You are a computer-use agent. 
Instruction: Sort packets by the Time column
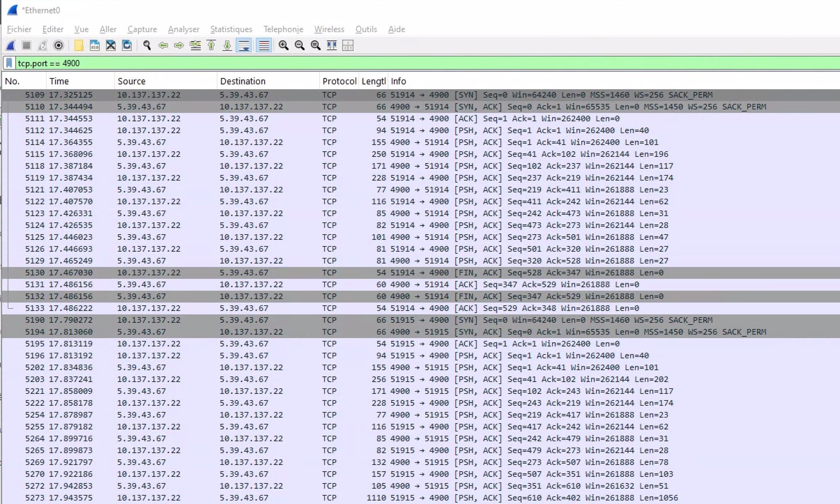click(80, 81)
